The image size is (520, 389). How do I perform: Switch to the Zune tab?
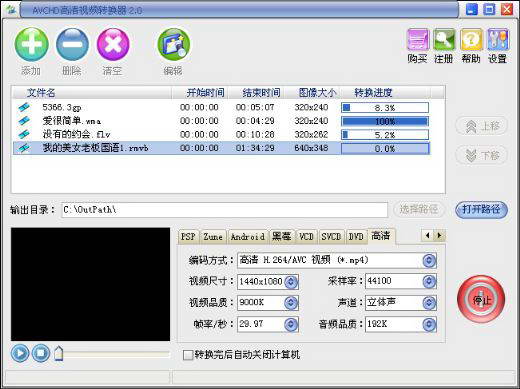tap(213, 237)
